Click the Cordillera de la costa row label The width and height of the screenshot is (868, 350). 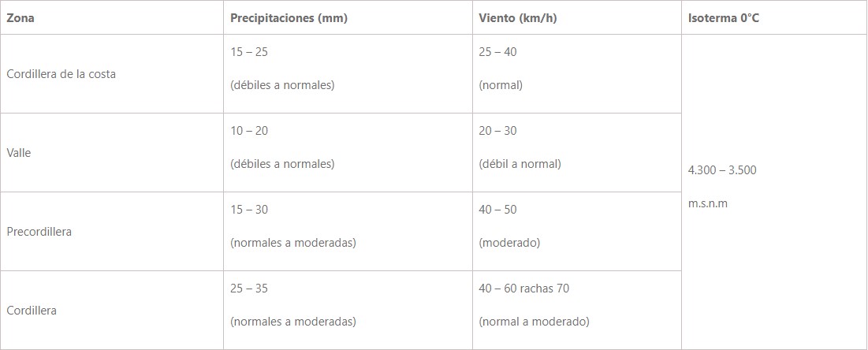61,73
